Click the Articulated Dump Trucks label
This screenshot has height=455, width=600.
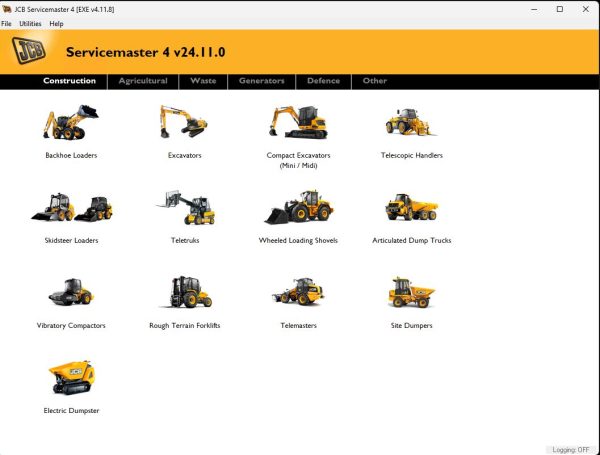tap(412, 240)
